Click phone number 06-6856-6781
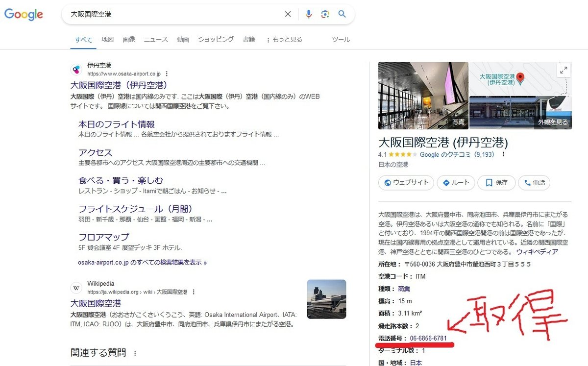 (428, 338)
